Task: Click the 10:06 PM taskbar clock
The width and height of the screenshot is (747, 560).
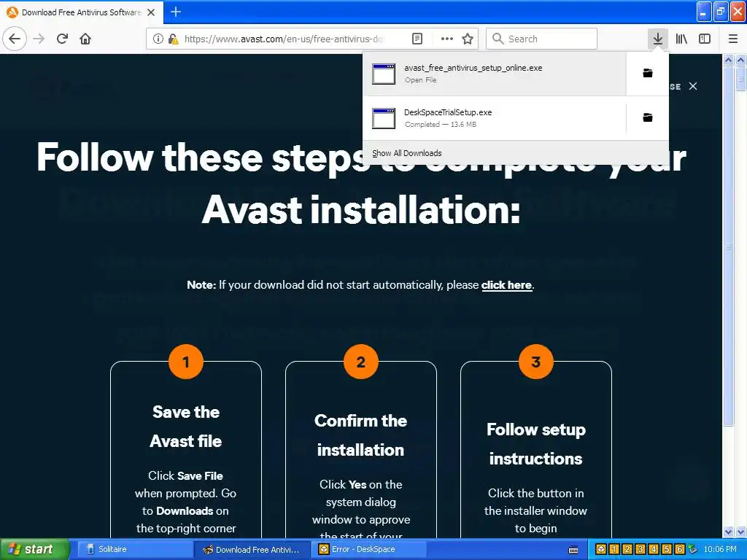Action: pos(720,549)
